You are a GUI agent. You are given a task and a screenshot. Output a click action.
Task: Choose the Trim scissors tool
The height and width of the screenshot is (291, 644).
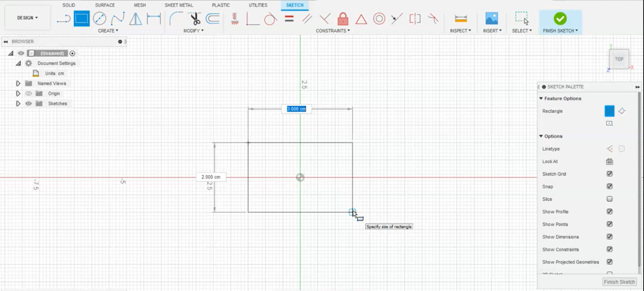[194, 19]
